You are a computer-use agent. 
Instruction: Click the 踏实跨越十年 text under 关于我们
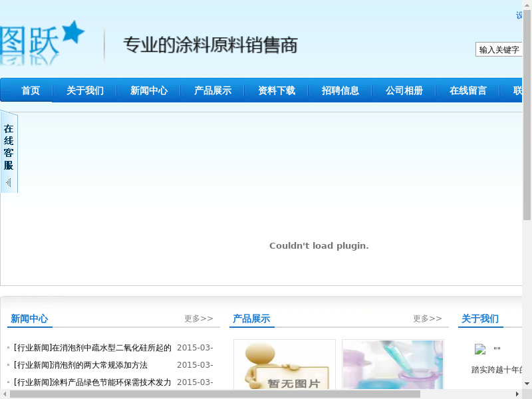coord(497,370)
